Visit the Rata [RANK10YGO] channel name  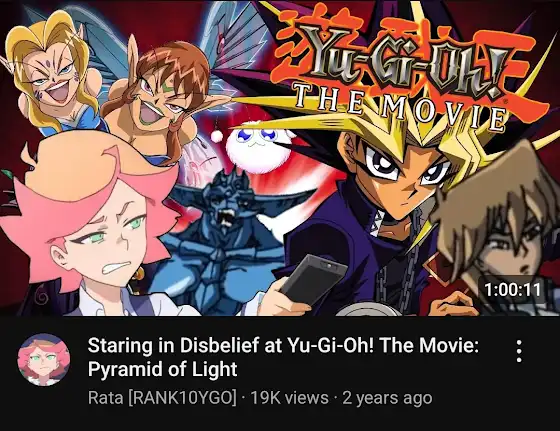(162, 398)
